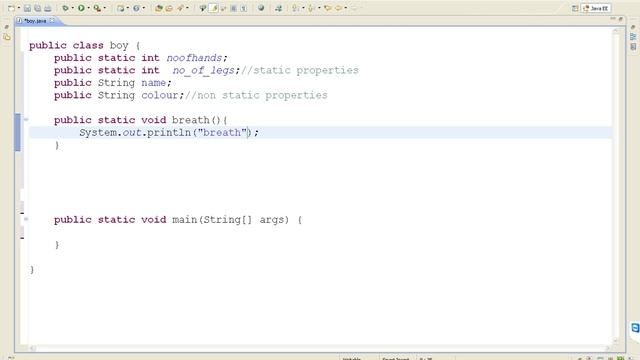Click the green Run button
This screenshot has width=640, height=360.
coord(81,8)
